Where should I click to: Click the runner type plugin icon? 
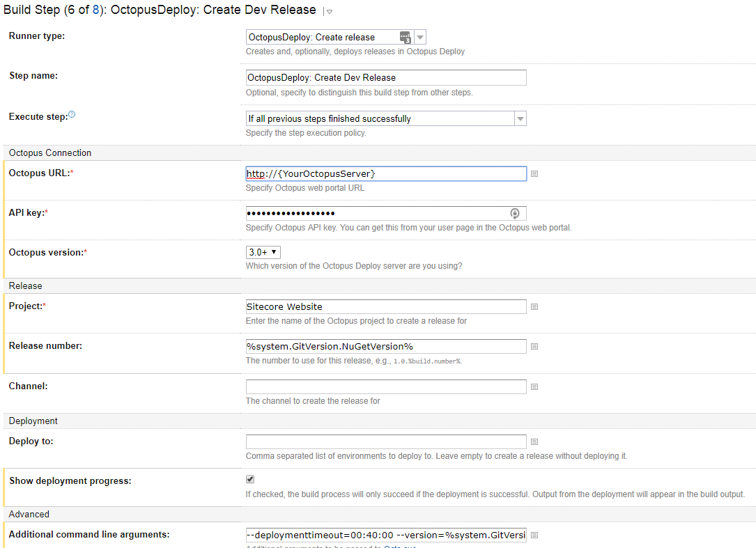(x=406, y=37)
